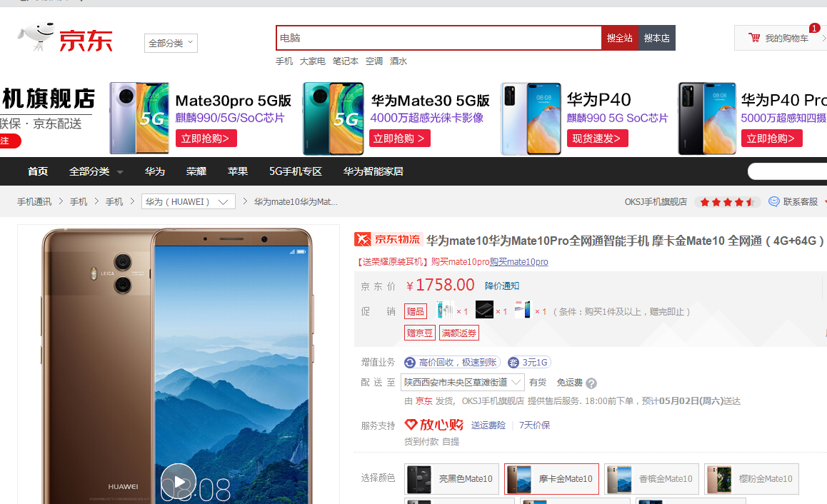This screenshot has width=827, height=504.
Task: Click the 手机通讯 breadcrumb link
Action: coord(34,202)
